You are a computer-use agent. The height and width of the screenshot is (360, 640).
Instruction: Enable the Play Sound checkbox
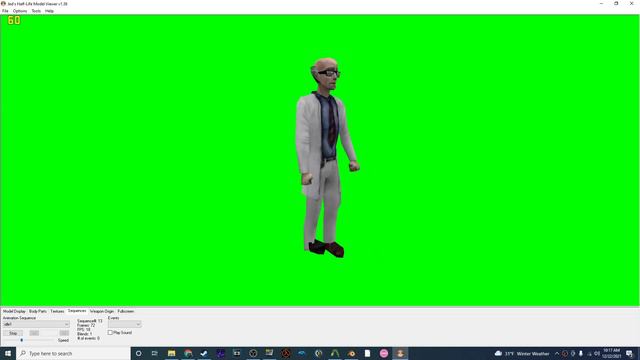pos(110,333)
